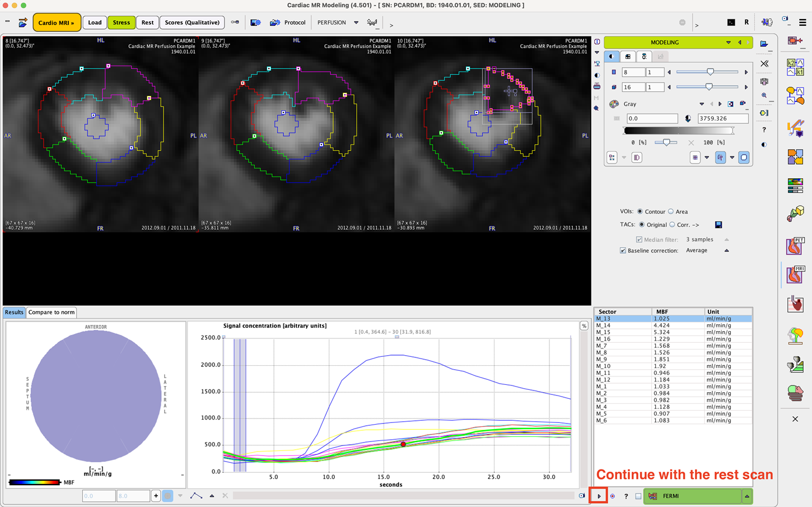The image size is (812, 507).
Task: Expand the small down-arrow below info icon
Action: click(597, 53)
